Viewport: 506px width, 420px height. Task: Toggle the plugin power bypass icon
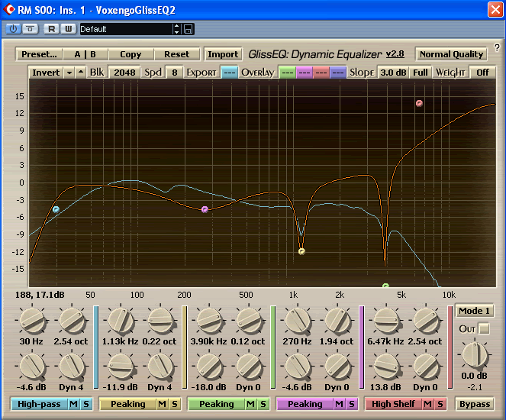click(x=13, y=29)
